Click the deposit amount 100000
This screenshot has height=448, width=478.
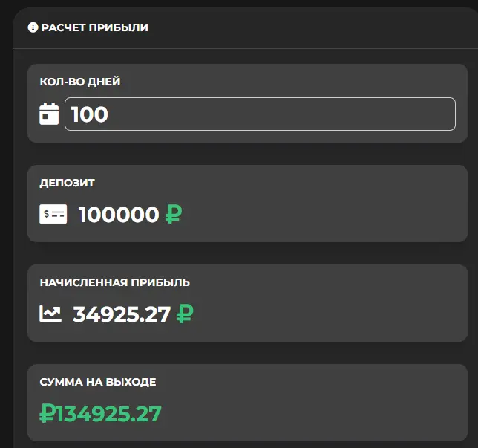[x=119, y=215]
